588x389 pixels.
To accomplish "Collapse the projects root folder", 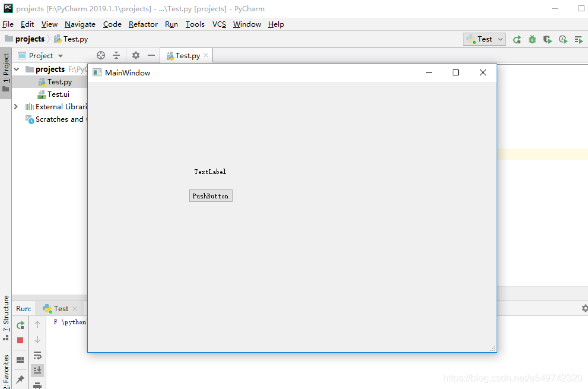I will [17, 69].
